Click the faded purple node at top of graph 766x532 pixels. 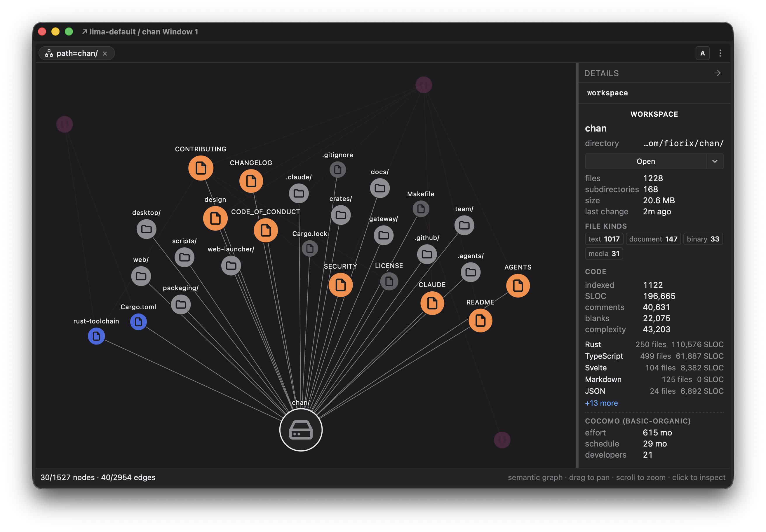[423, 85]
